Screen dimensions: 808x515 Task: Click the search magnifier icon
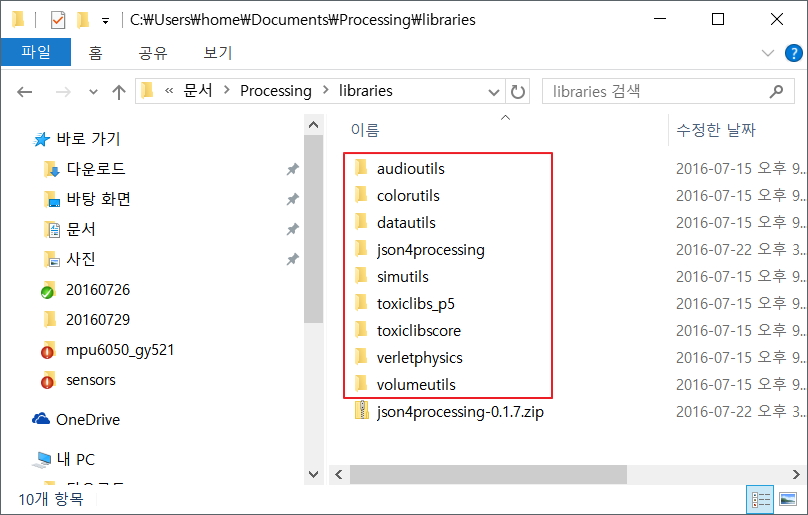click(776, 92)
